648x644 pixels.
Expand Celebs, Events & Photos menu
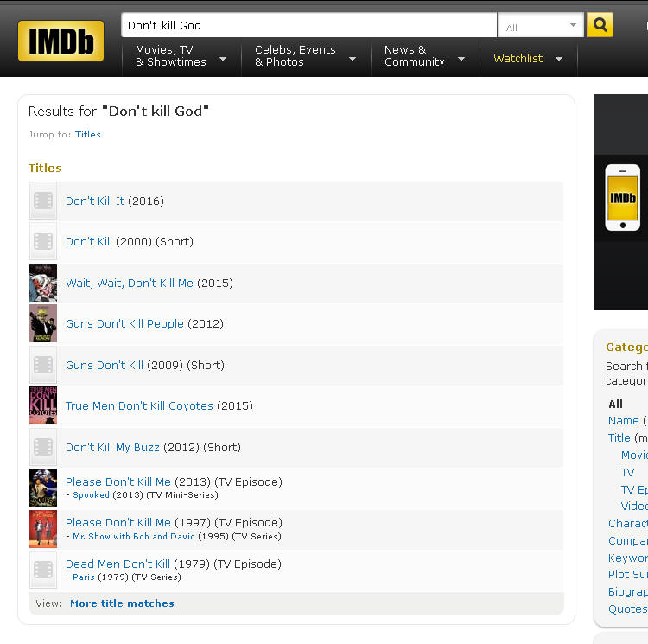click(305, 56)
